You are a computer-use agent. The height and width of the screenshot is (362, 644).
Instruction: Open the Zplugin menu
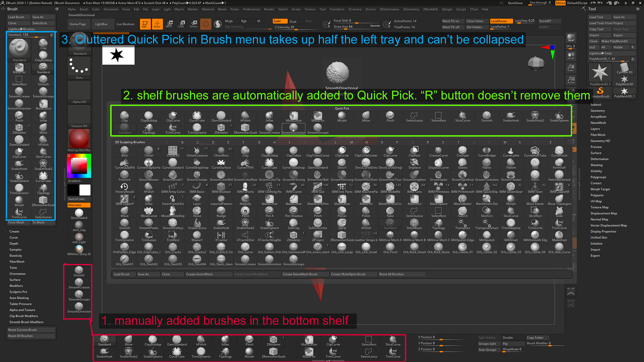pos(447,9)
